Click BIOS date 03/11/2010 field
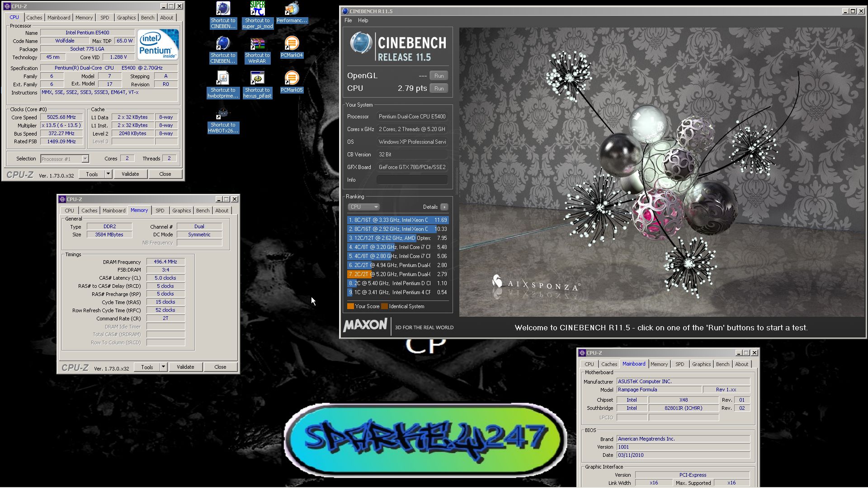 (683, 455)
